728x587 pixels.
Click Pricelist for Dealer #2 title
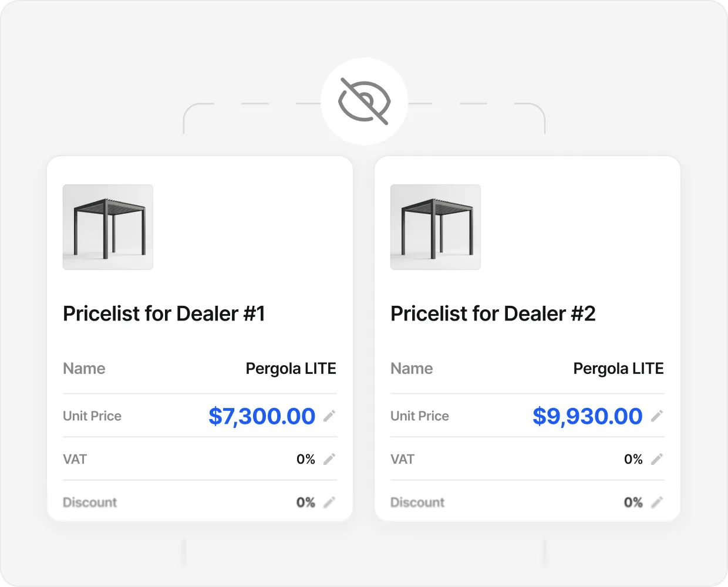(x=493, y=313)
